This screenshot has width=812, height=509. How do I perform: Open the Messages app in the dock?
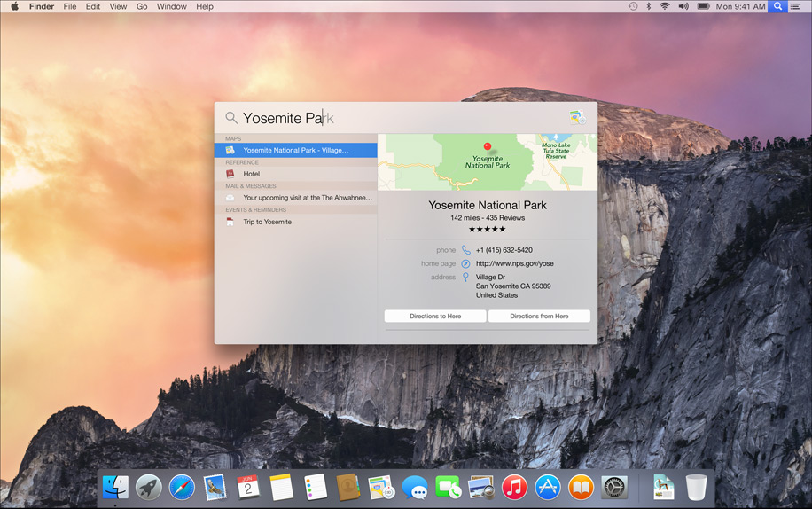(x=414, y=487)
